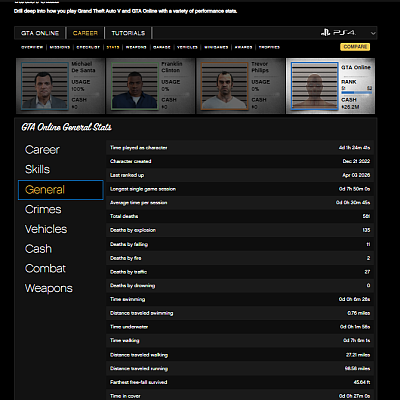The height and width of the screenshot is (400, 400).
Task: Click 'Total deaths' row label
Action: click(124, 216)
